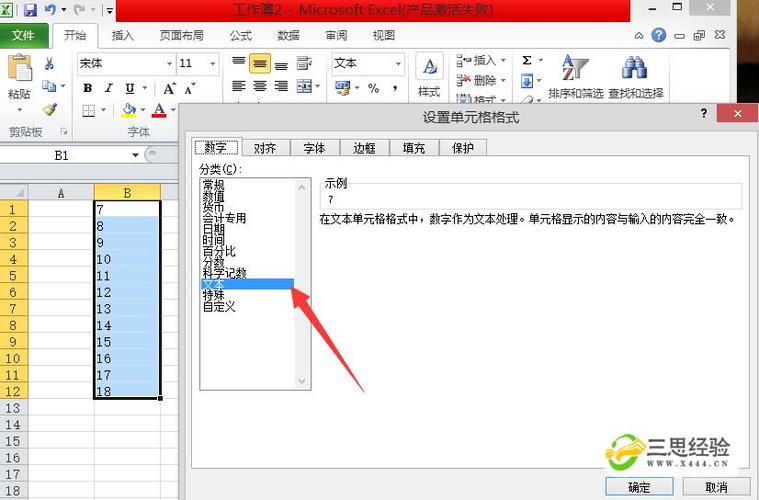Apply red font color A
This screenshot has height=500, width=759.
(159, 110)
